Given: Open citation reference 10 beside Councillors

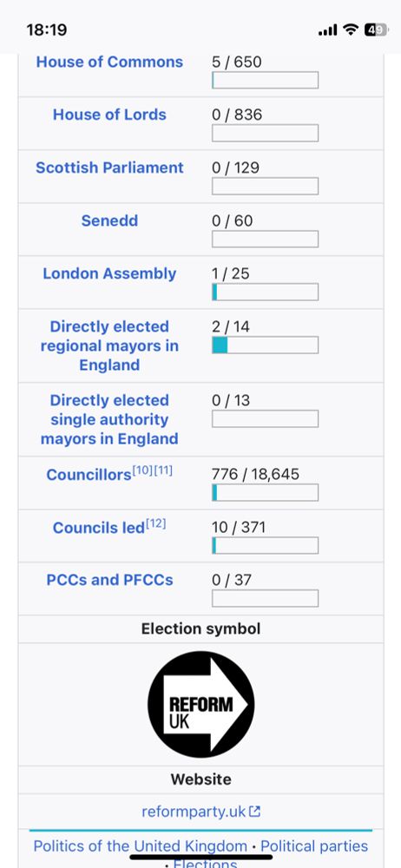Looking at the screenshot, I should click(141, 471).
